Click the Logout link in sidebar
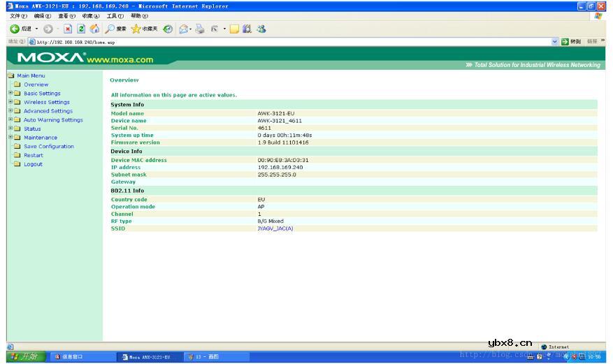This screenshot has height=364, width=613. [x=33, y=164]
